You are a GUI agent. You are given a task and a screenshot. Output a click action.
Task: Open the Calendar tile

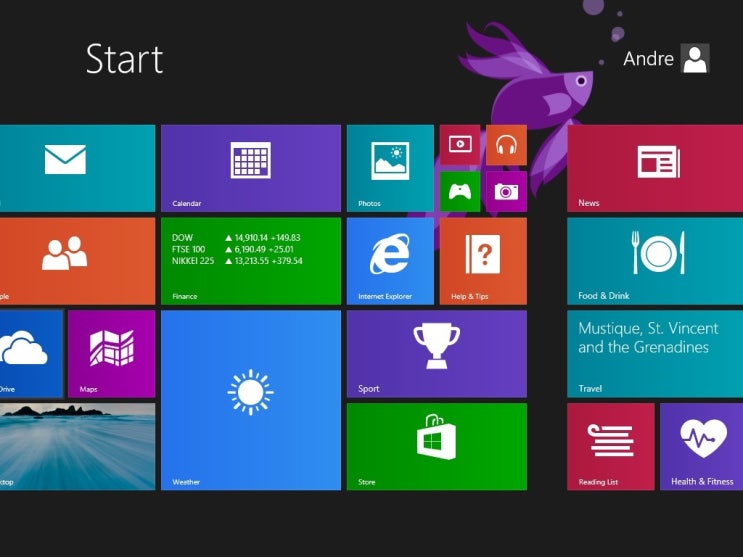251,168
